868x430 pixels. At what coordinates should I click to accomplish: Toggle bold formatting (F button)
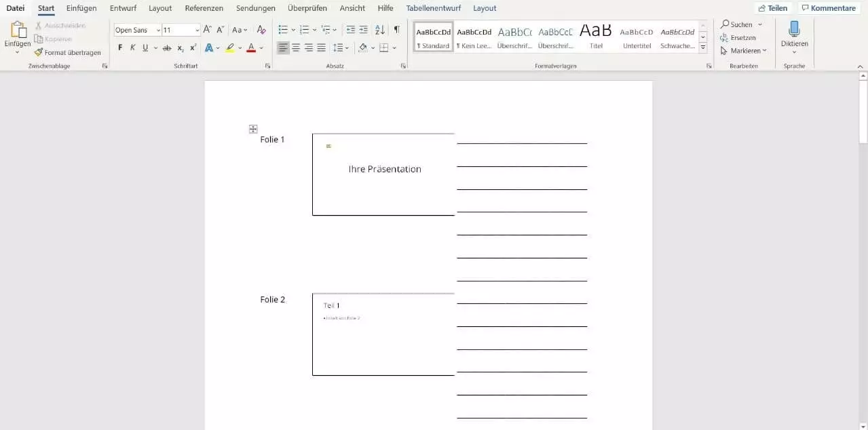point(120,48)
